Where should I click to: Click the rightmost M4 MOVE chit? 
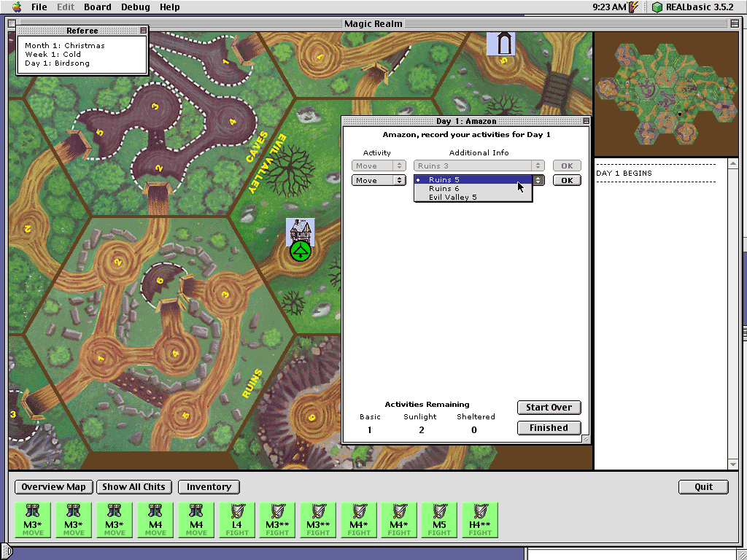coord(196,520)
